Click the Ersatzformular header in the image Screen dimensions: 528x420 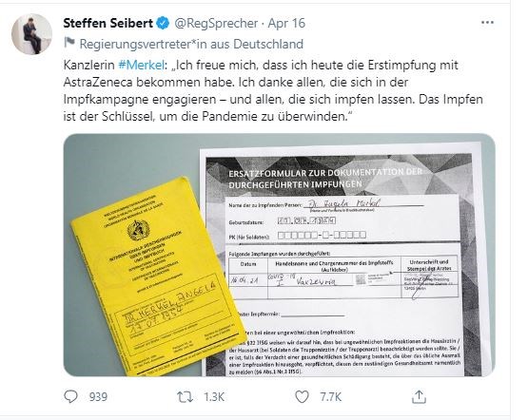[325, 179]
